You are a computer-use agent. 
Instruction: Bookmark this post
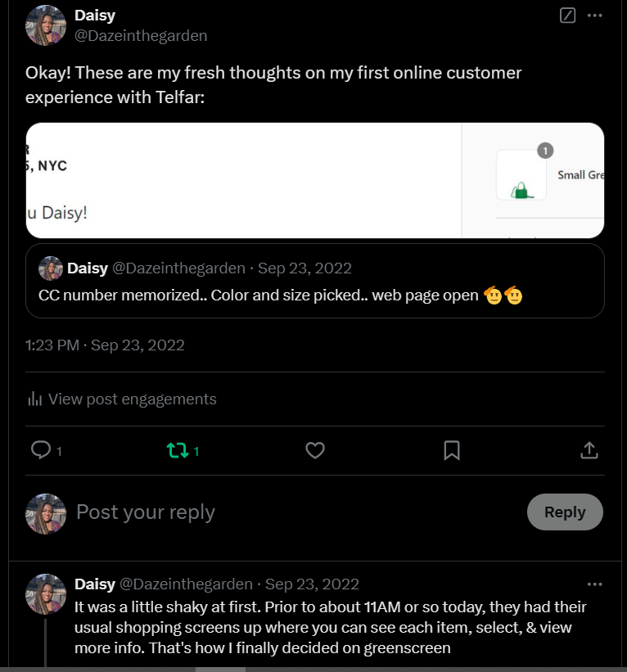(x=452, y=450)
